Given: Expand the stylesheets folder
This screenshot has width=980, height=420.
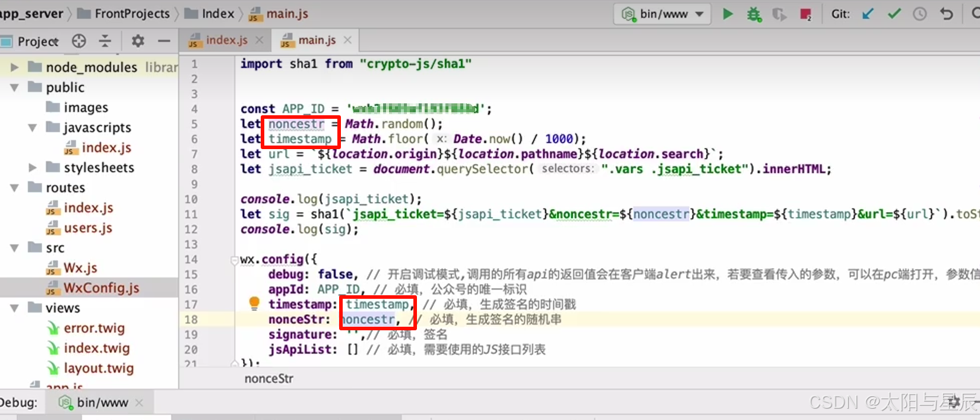Looking at the screenshot, I should coord(32,168).
